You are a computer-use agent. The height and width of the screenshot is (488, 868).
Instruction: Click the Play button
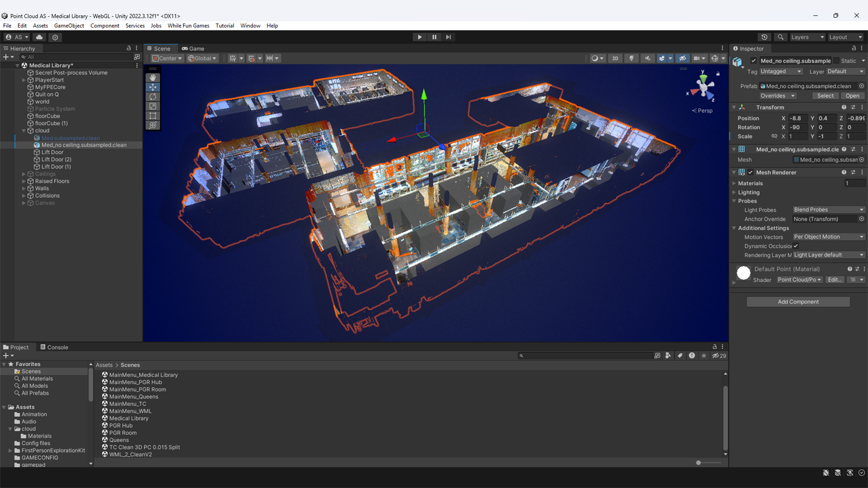(x=420, y=37)
